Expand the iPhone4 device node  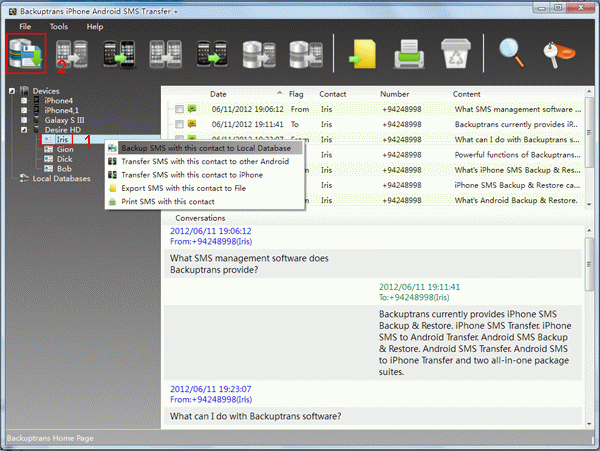(24, 101)
